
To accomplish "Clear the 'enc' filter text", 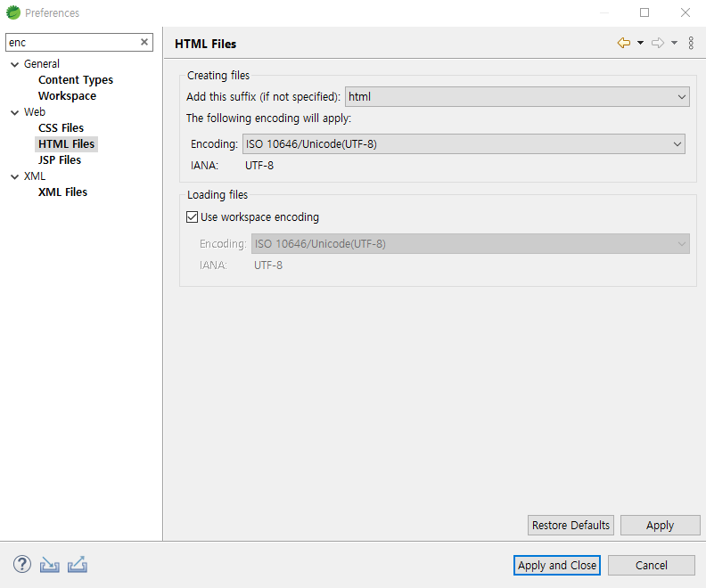I will (144, 42).
